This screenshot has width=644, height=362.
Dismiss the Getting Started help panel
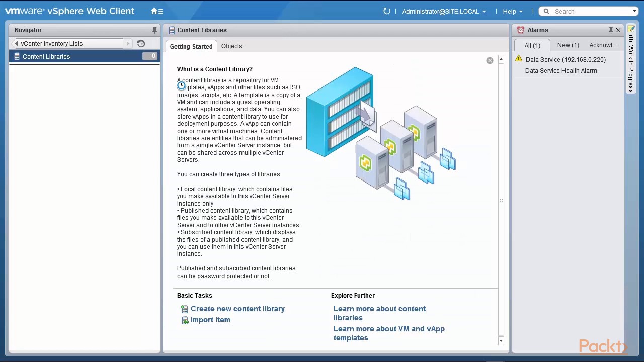490,61
